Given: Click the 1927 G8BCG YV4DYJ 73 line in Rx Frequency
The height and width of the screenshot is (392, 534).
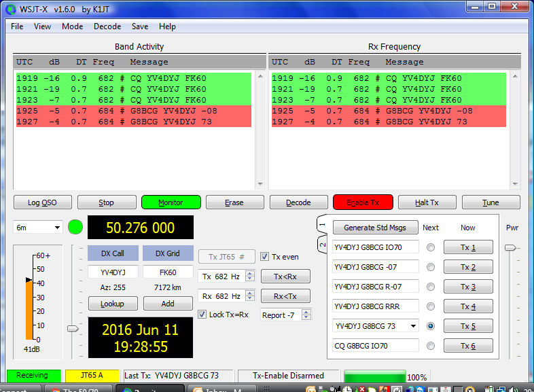Looking at the screenshot, I should click(389, 122).
